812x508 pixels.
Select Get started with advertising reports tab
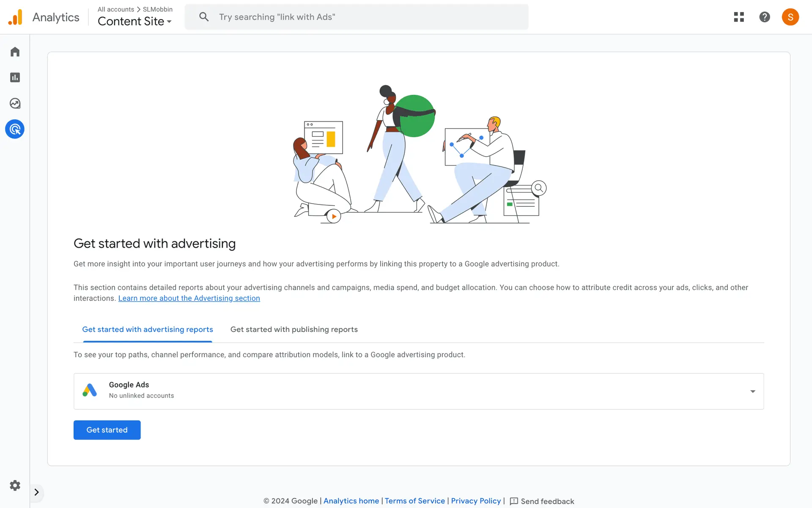coord(148,329)
